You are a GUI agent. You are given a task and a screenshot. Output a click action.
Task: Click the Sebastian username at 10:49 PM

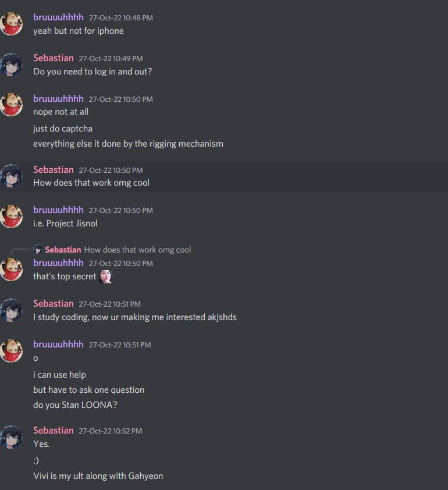tap(54, 58)
